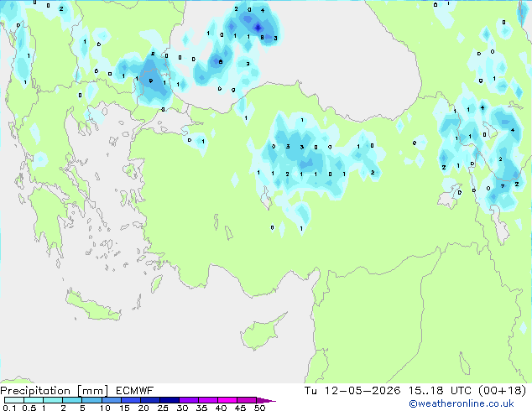Click the 40–45 mm magenta legend box
Viewport: 532px width, 411px height.
tap(227, 400)
